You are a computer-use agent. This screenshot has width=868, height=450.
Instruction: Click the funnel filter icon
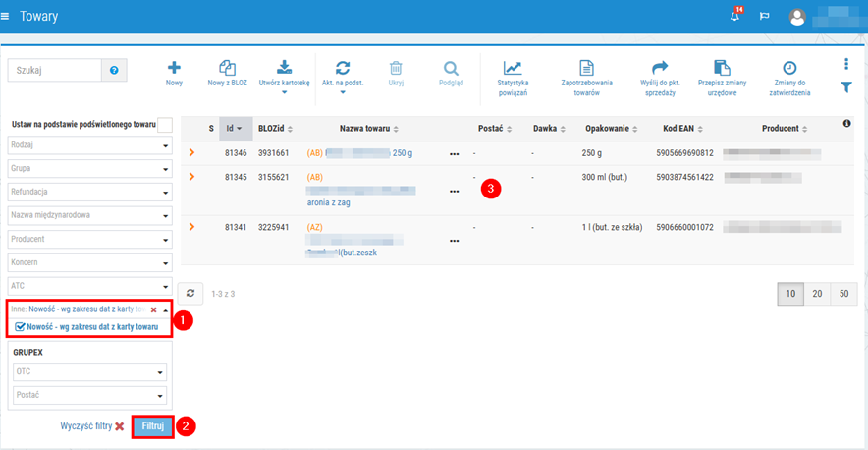click(x=846, y=88)
